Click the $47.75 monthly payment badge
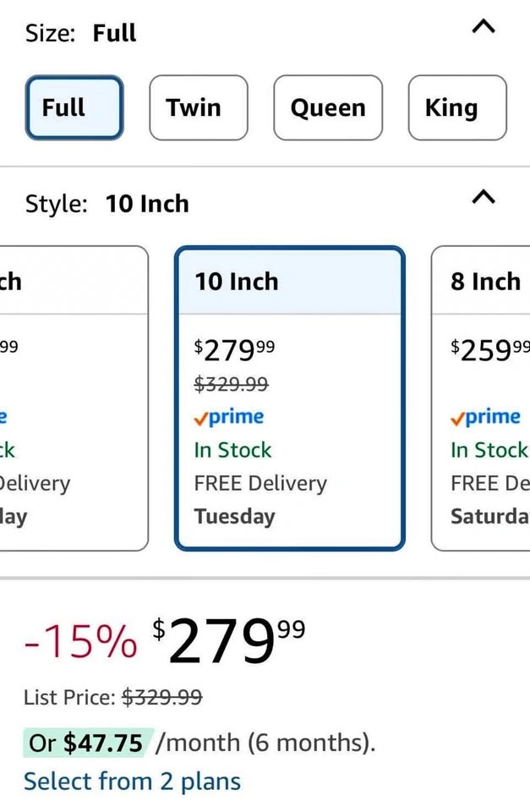The width and height of the screenshot is (530, 812). 88,743
